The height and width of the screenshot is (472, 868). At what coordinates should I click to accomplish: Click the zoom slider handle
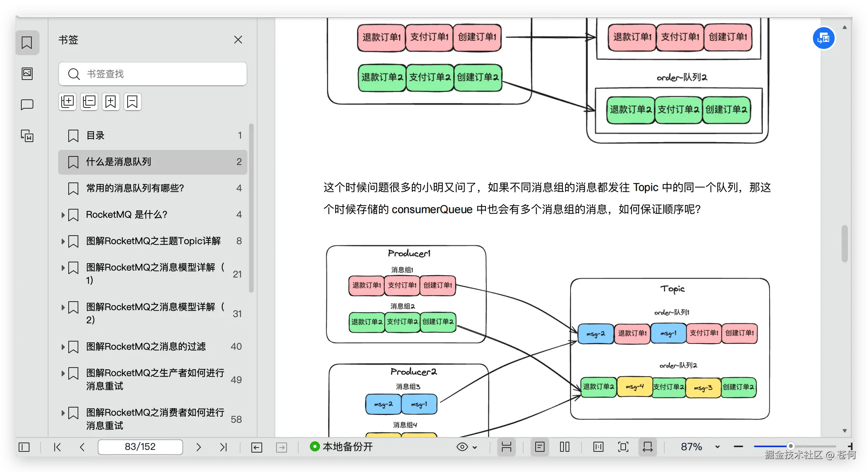click(x=791, y=446)
